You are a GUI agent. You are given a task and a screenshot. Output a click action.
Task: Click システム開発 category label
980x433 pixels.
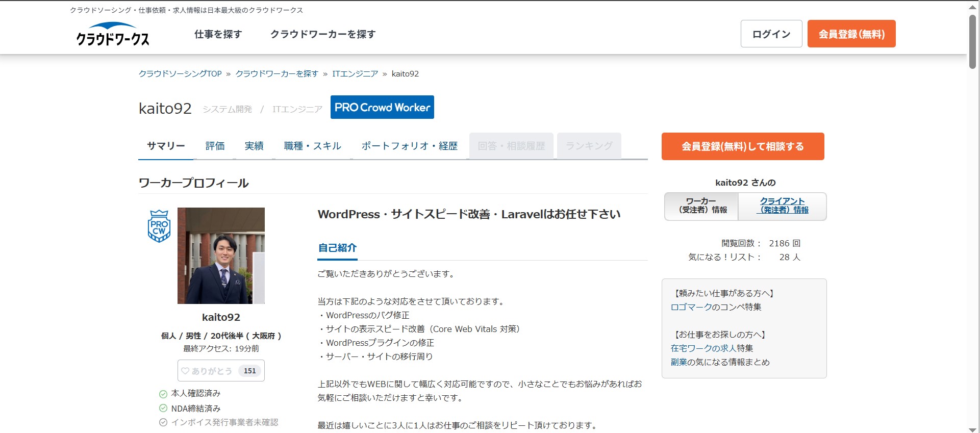[227, 109]
